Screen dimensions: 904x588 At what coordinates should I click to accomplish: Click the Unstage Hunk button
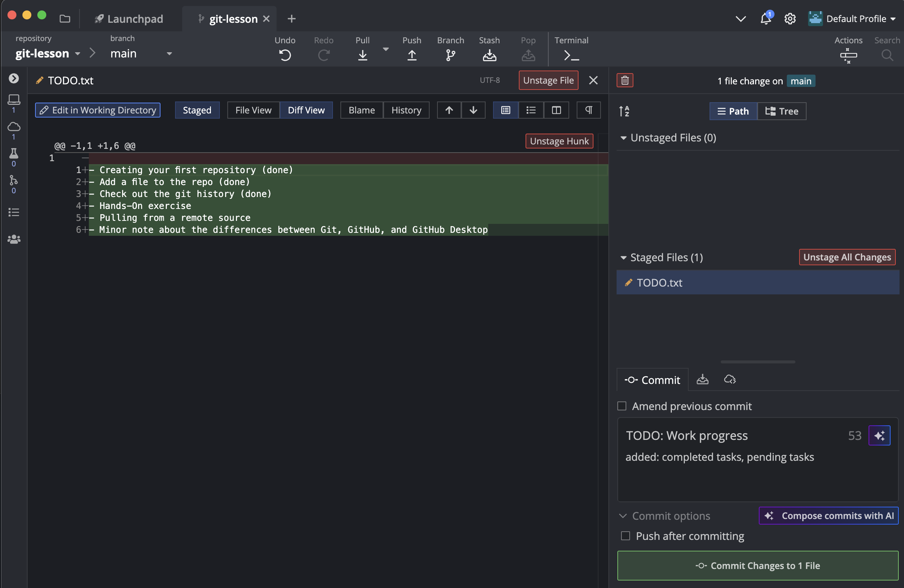click(559, 141)
